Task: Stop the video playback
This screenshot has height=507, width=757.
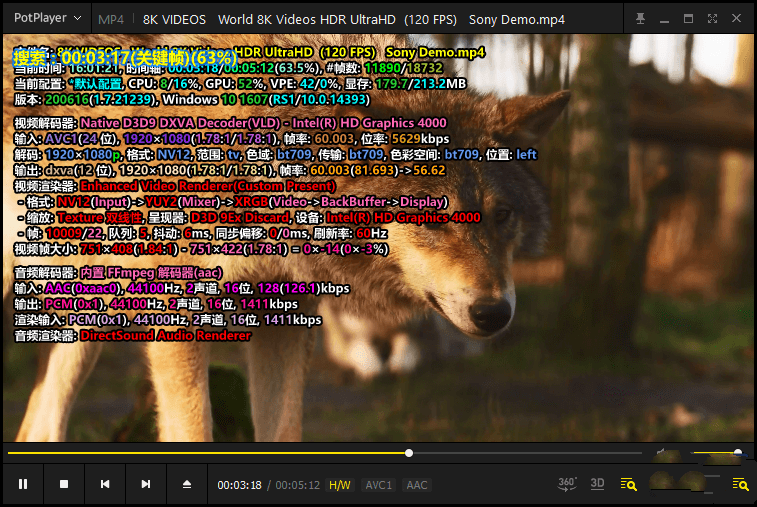Action: pyautogui.click(x=63, y=484)
